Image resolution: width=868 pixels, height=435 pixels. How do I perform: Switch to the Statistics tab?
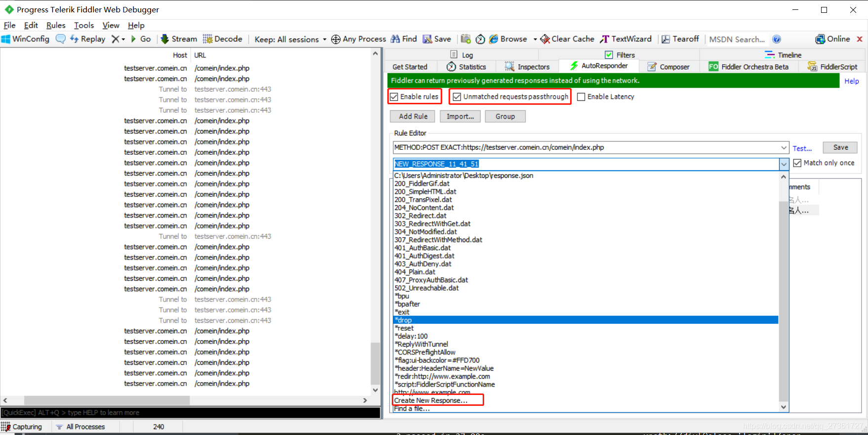466,67
